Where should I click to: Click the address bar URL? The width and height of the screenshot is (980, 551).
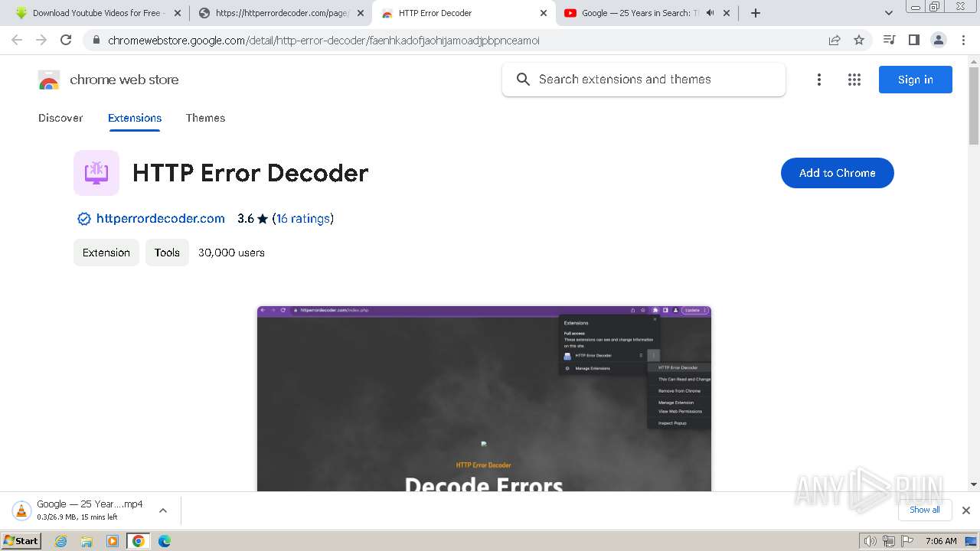tap(324, 41)
